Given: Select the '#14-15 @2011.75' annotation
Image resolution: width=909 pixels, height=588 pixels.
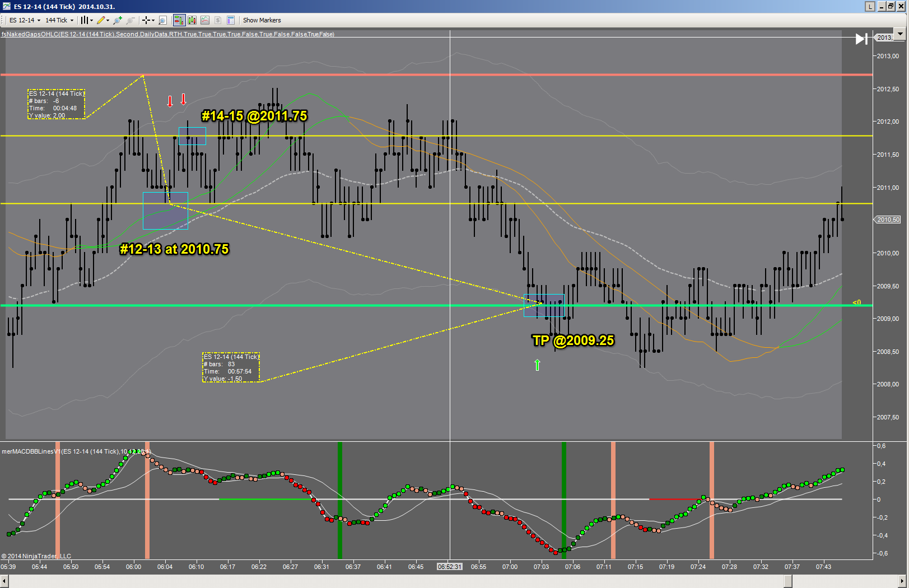Looking at the screenshot, I should [254, 116].
